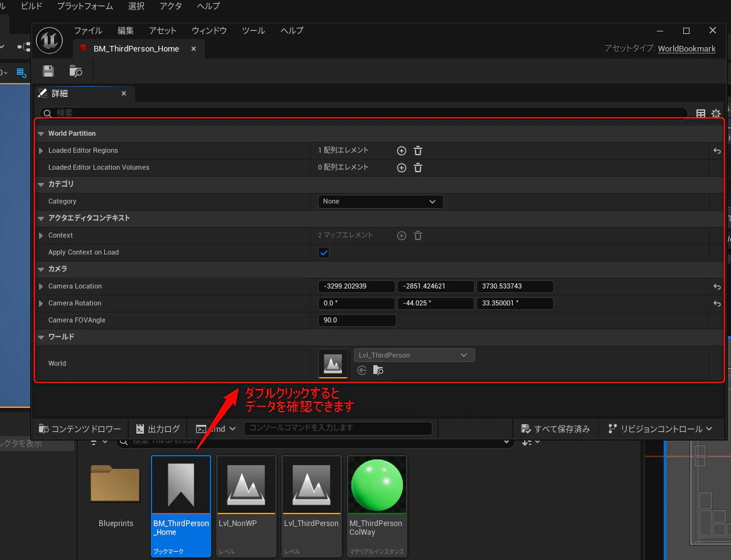Use selected asset for World property

362,370
